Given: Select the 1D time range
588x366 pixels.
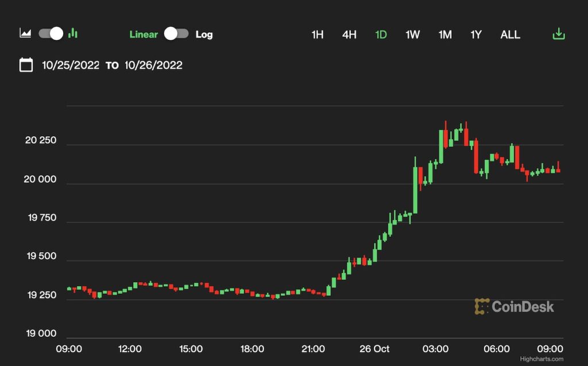Looking at the screenshot, I should (381, 34).
